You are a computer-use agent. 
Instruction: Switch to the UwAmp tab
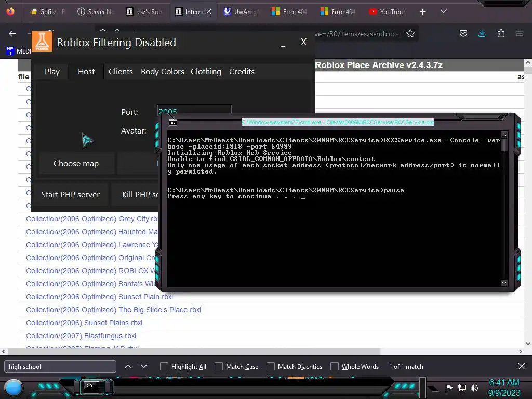(242, 12)
